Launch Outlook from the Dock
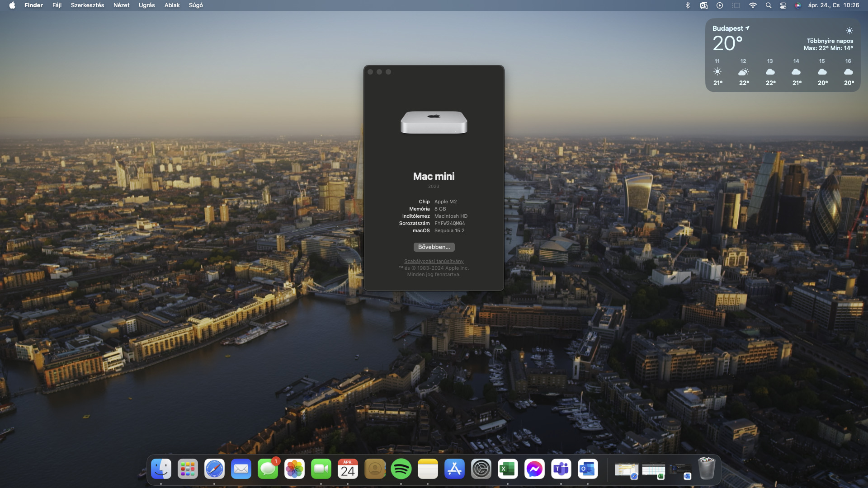The image size is (868, 488). (588, 469)
